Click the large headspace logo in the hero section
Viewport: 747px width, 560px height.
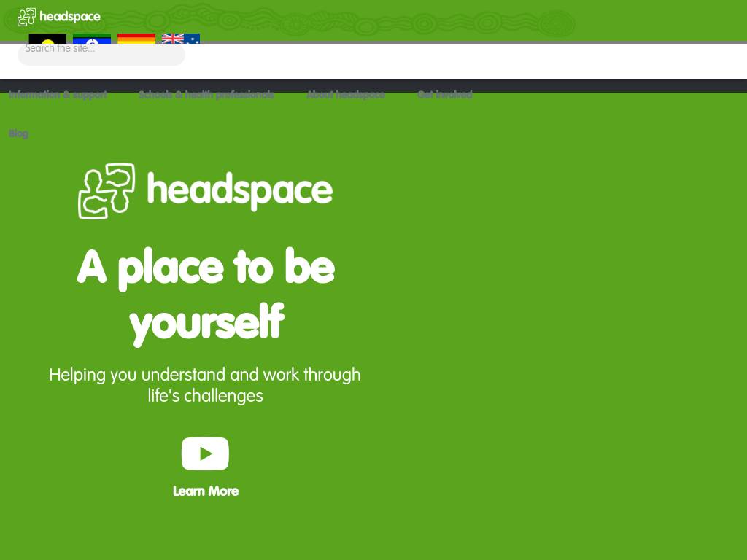point(205,191)
